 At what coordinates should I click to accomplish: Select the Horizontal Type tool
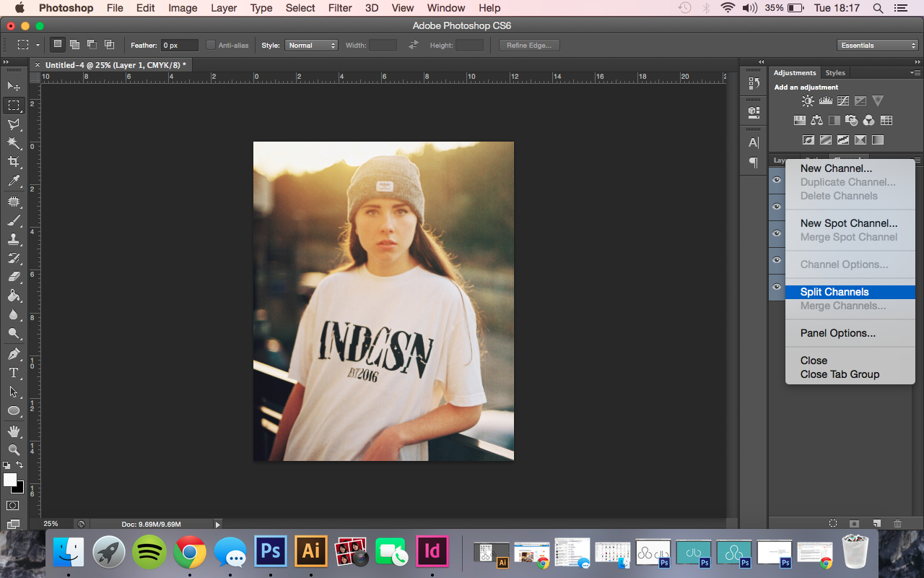coord(13,373)
